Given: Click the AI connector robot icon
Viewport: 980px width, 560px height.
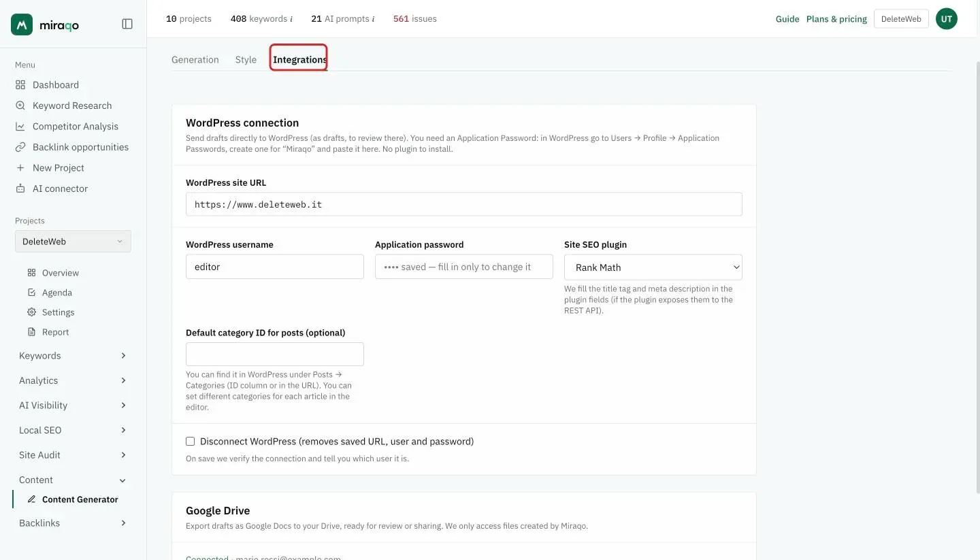Looking at the screenshot, I should click(x=20, y=188).
